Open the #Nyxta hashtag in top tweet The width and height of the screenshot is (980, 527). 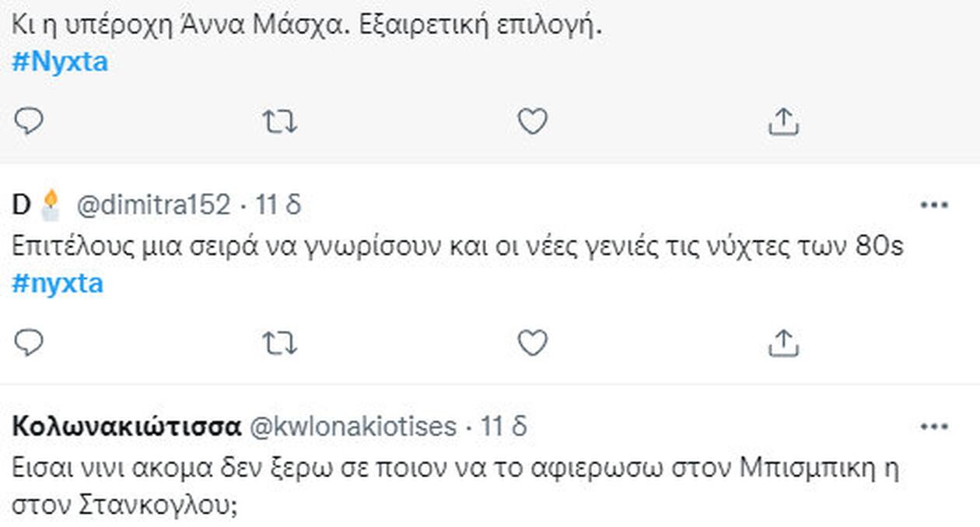60,61
